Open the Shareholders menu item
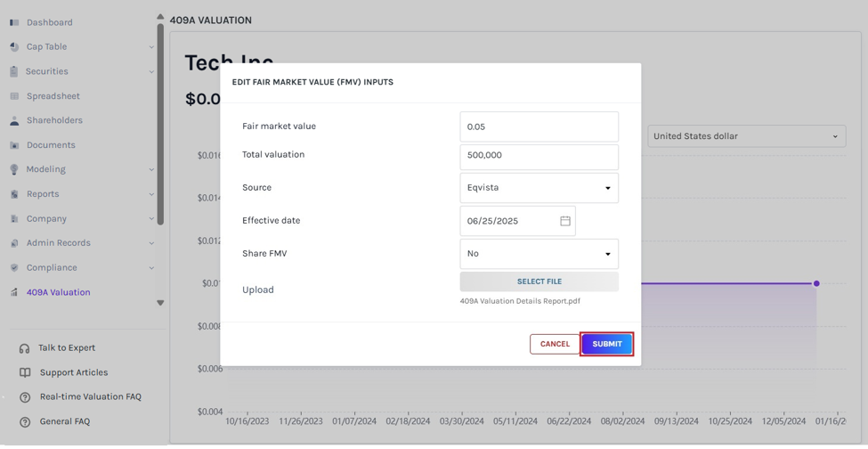The width and height of the screenshot is (868, 449). click(54, 120)
